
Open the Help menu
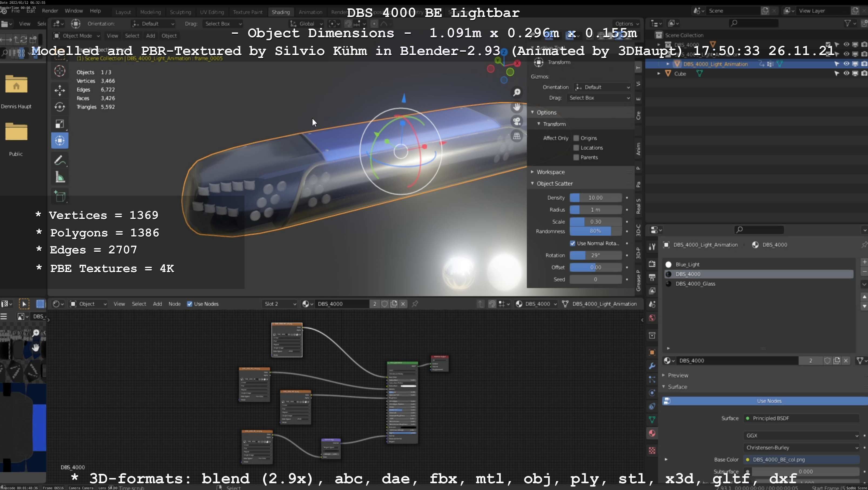(x=95, y=11)
